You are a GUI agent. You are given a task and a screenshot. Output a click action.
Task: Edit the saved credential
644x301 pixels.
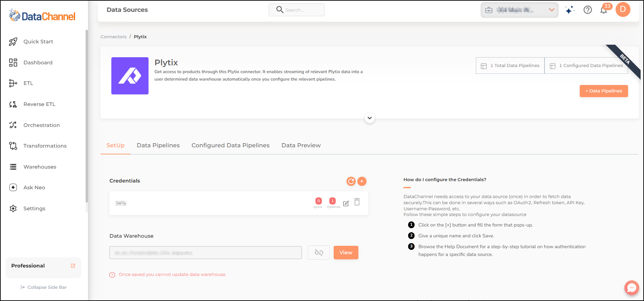346,203
